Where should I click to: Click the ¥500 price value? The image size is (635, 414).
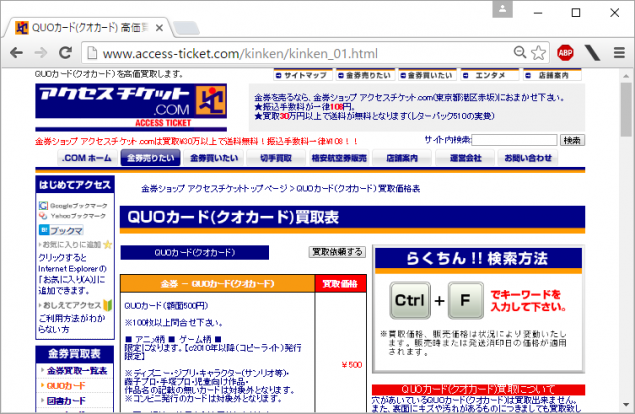pos(352,365)
